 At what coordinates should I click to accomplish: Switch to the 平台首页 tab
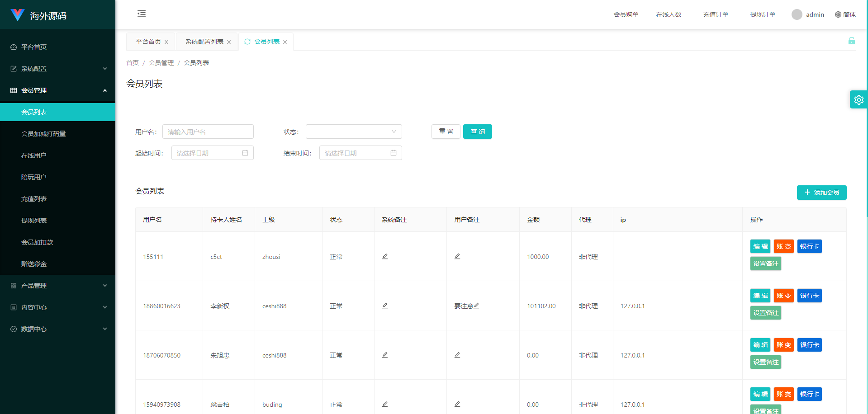pos(148,42)
